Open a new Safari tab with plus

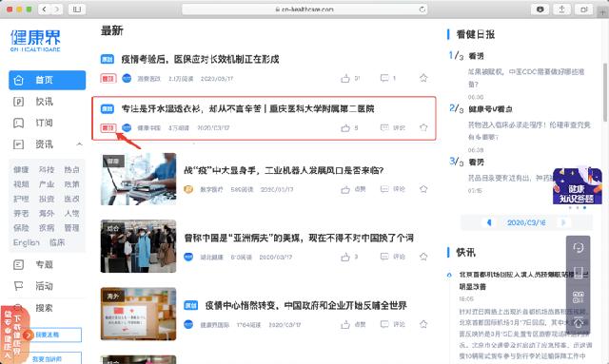(x=602, y=12)
